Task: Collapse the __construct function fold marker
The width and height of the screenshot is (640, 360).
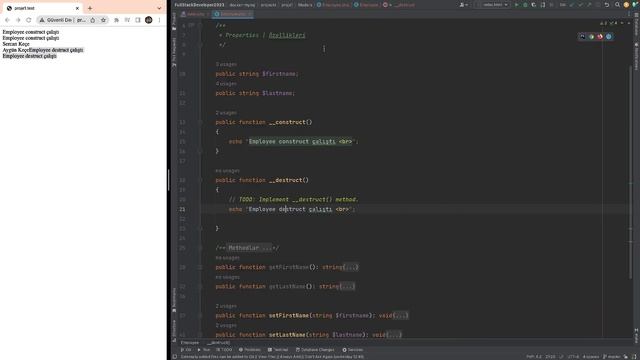Action: [200, 122]
